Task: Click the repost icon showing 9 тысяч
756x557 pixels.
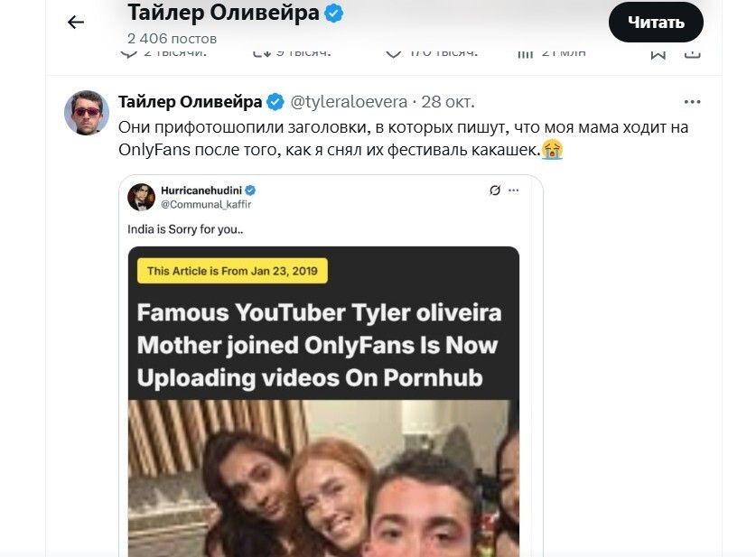Action: [x=262, y=53]
